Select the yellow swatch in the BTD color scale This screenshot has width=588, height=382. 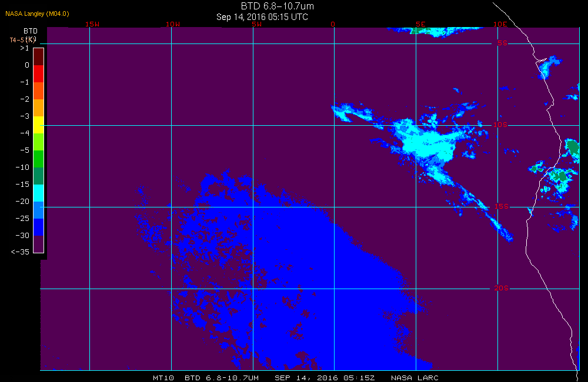tap(39, 125)
